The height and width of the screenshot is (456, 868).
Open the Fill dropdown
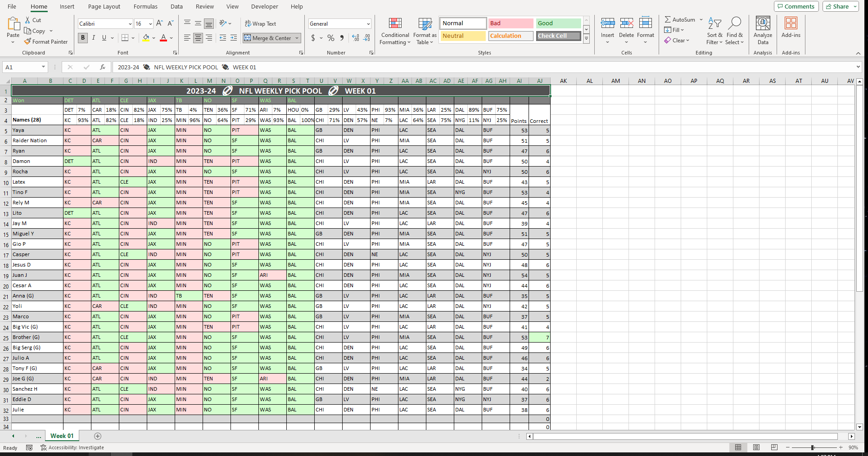(674, 30)
